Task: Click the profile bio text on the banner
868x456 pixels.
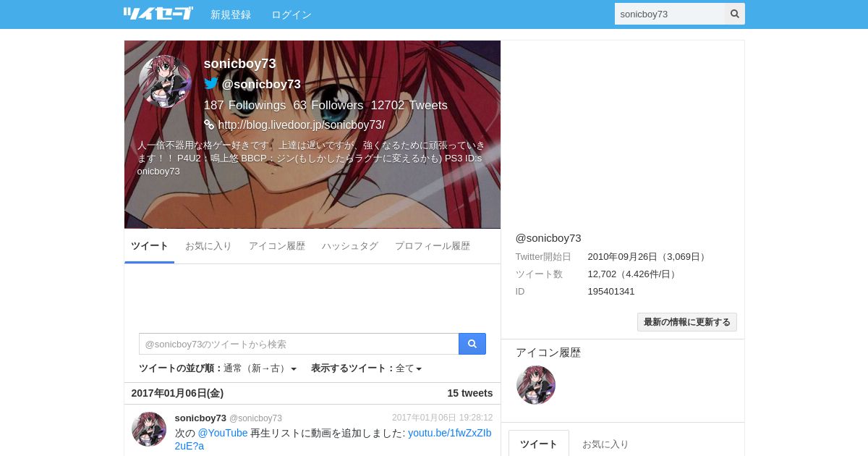Action: tap(311, 158)
